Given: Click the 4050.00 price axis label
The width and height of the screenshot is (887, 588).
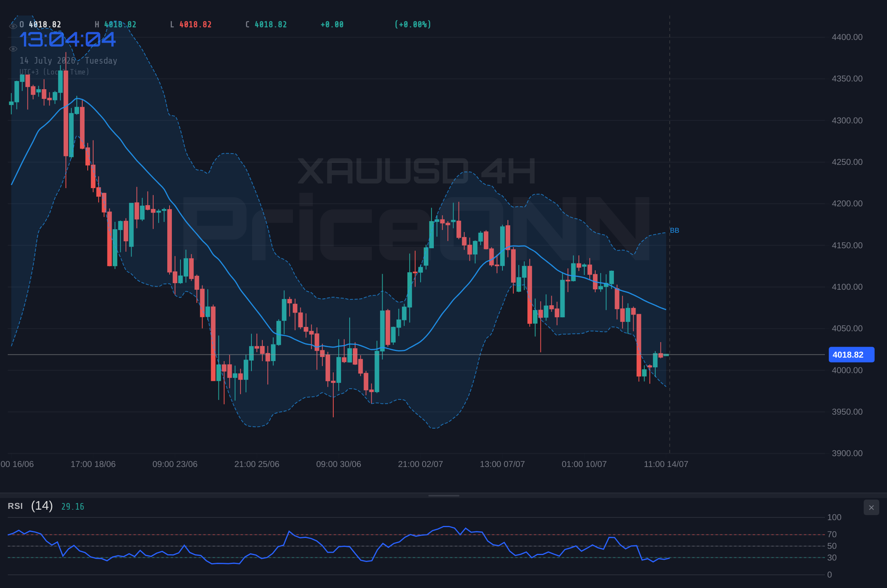Looking at the screenshot, I should coord(847,329).
